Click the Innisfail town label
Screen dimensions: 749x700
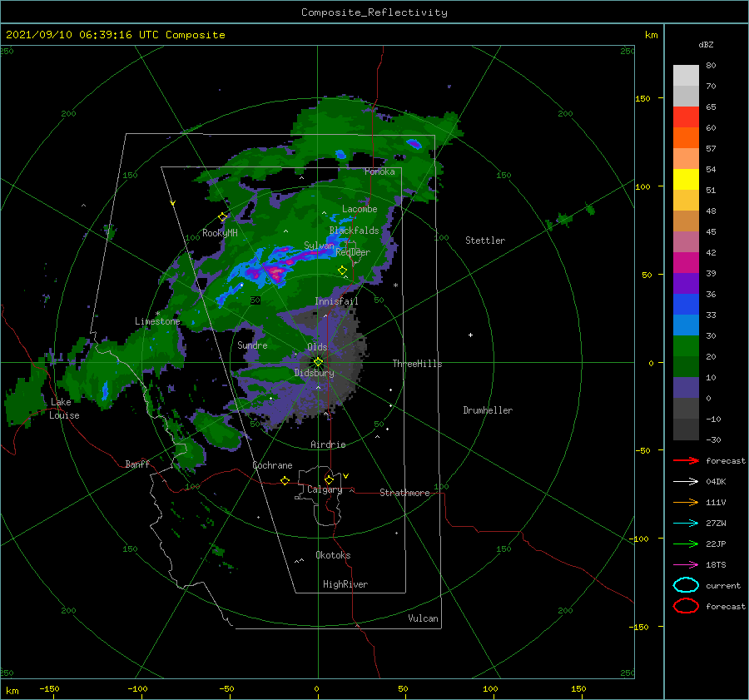coord(336,301)
